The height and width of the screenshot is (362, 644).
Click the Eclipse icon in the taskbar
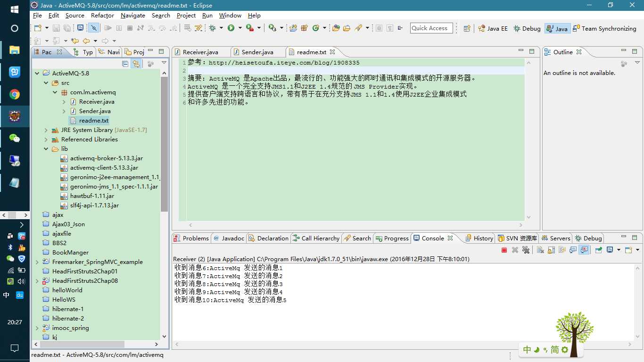[x=15, y=116]
